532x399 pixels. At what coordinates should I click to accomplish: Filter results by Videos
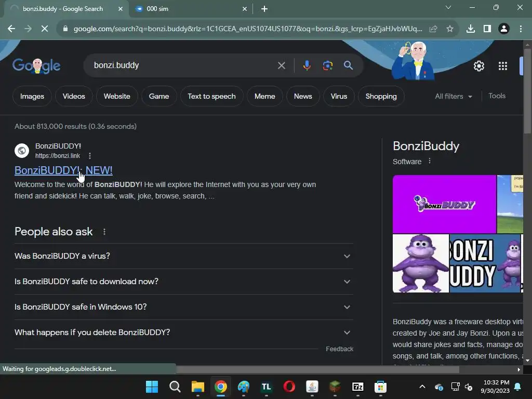[x=74, y=96]
